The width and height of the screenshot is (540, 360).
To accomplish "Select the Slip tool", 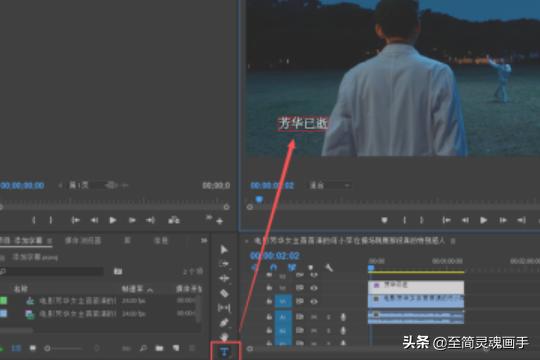I will pyautogui.click(x=224, y=308).
